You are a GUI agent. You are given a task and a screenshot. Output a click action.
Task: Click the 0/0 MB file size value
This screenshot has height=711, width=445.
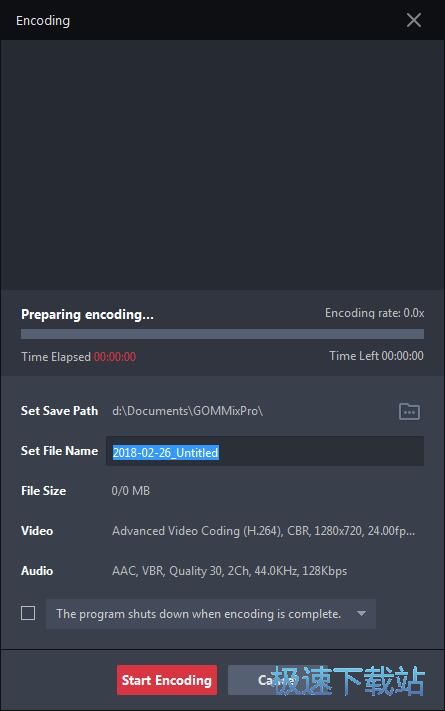tap(131, 491)
